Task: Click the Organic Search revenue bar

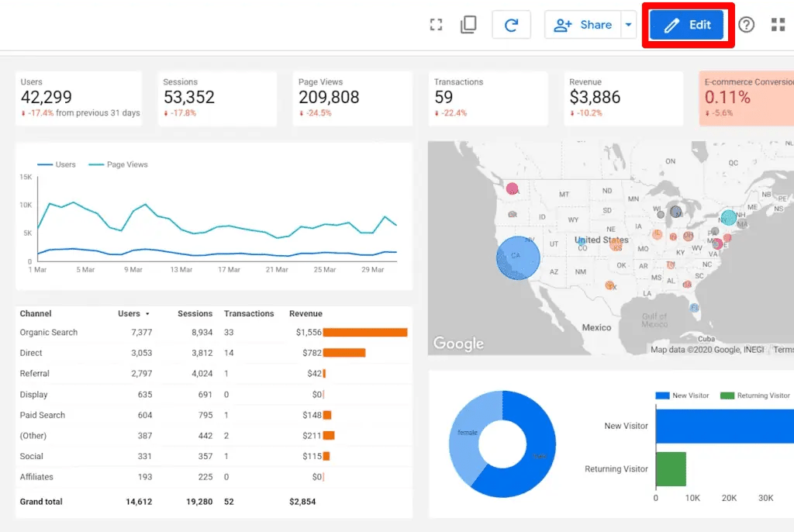Action: coord(364,332)
